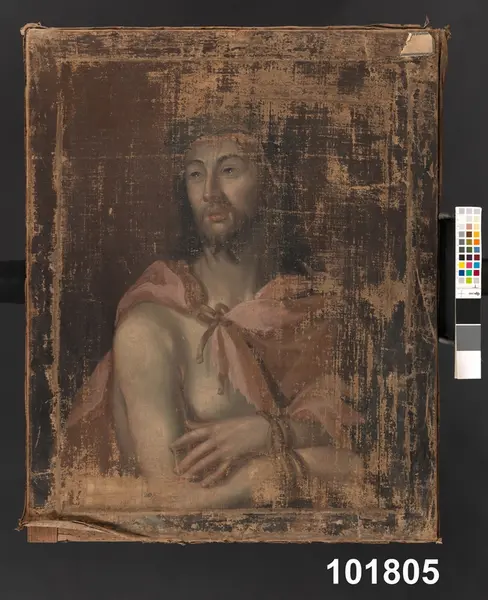
Task: Select the bright orange swatch on color chart
Action: [477, 242]
